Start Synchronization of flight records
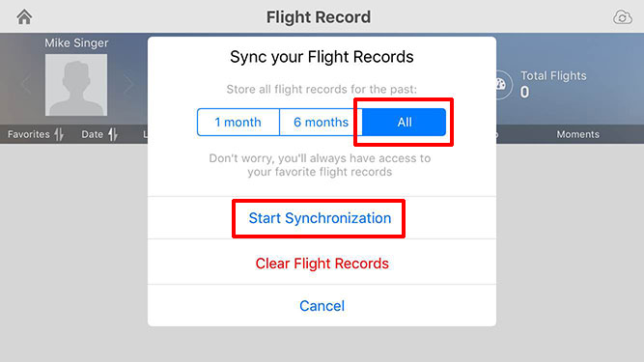Viewport: 644px width, 362px height. coord(320,218)
